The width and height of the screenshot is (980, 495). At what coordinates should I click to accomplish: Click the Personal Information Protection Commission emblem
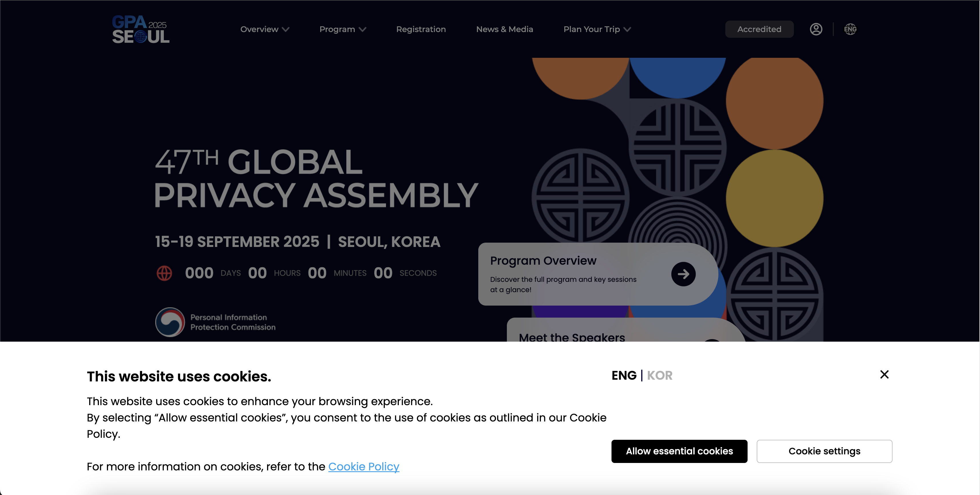click(170, 322)
